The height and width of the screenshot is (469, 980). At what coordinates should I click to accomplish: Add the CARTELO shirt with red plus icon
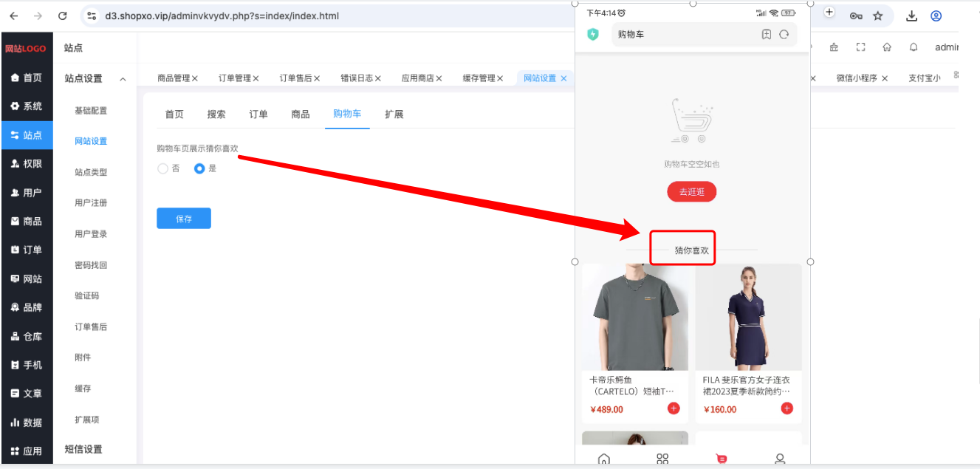pyautogui.click(x=674, y=408)
